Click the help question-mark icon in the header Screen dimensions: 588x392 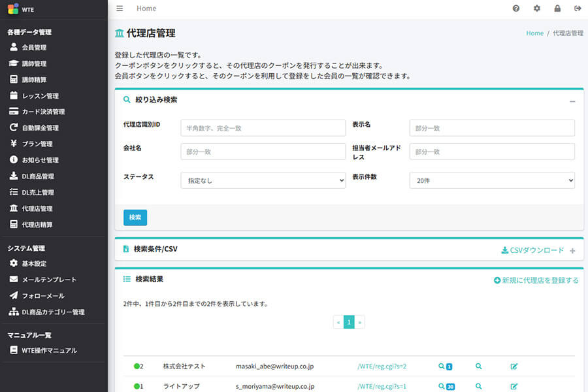515,8
